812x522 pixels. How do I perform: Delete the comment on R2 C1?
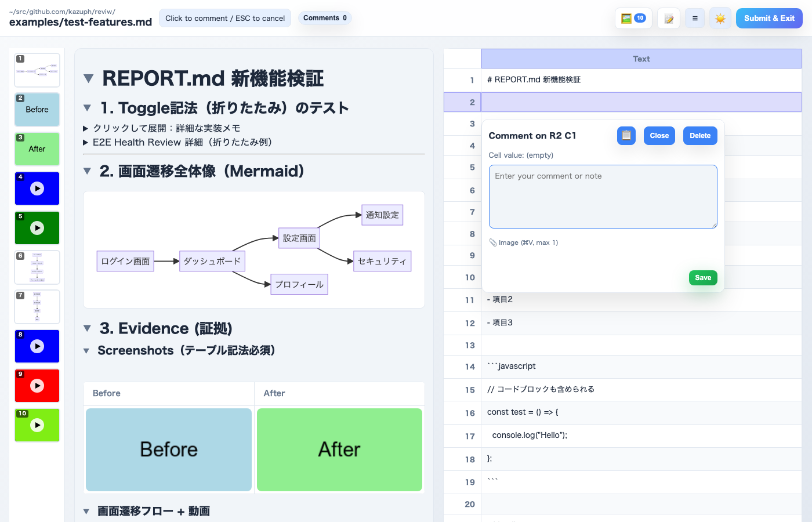pos(699,135)
